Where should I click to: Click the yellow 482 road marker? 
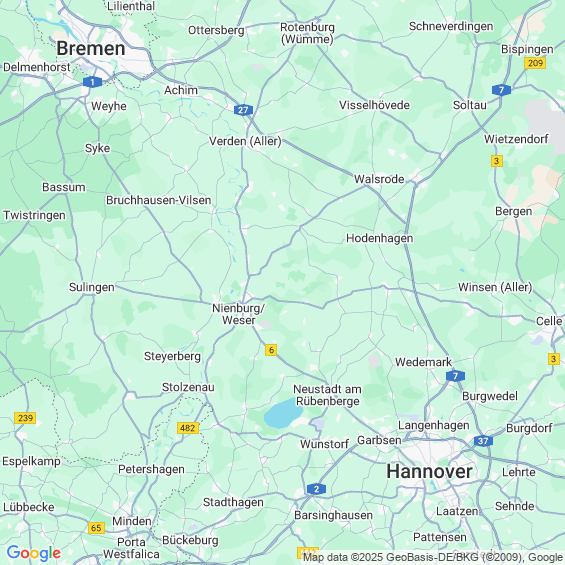click(x=188, y=428)
